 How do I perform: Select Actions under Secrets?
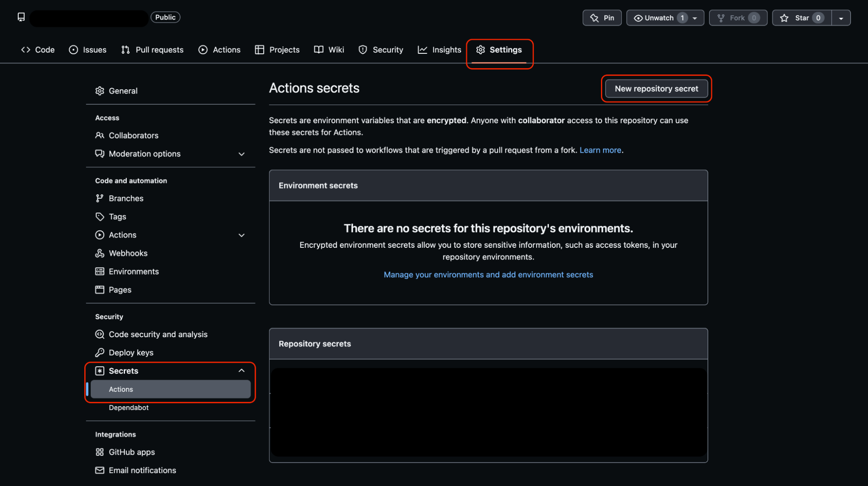(x=171, y=389)
